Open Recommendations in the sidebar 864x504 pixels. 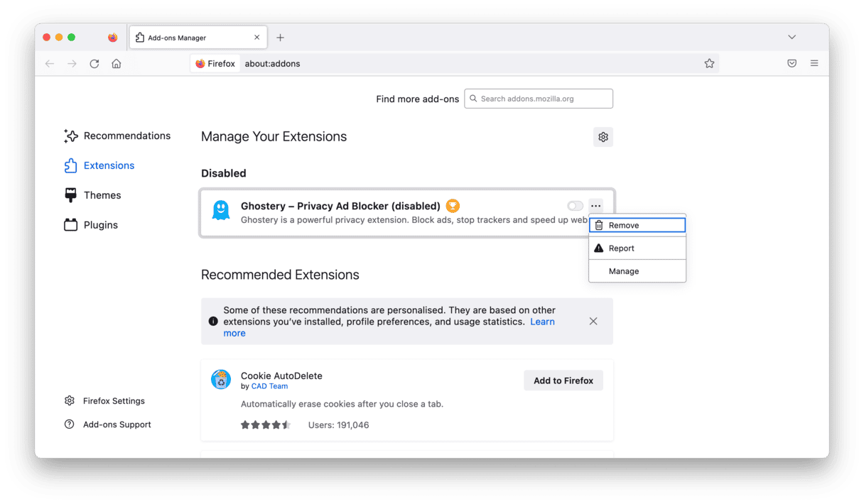[117, 136]
